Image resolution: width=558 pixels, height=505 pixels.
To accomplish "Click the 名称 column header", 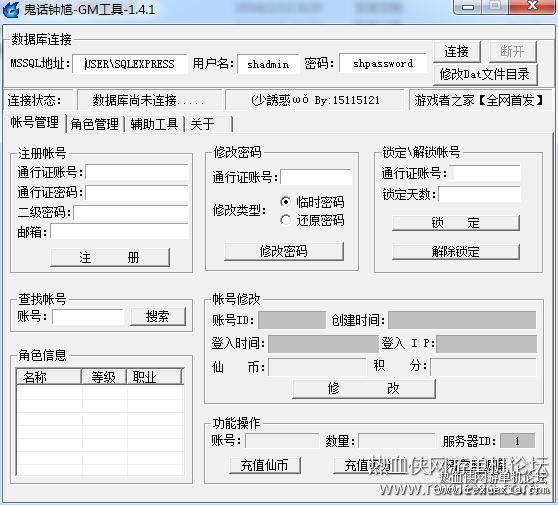I will (x=49, y=377).
